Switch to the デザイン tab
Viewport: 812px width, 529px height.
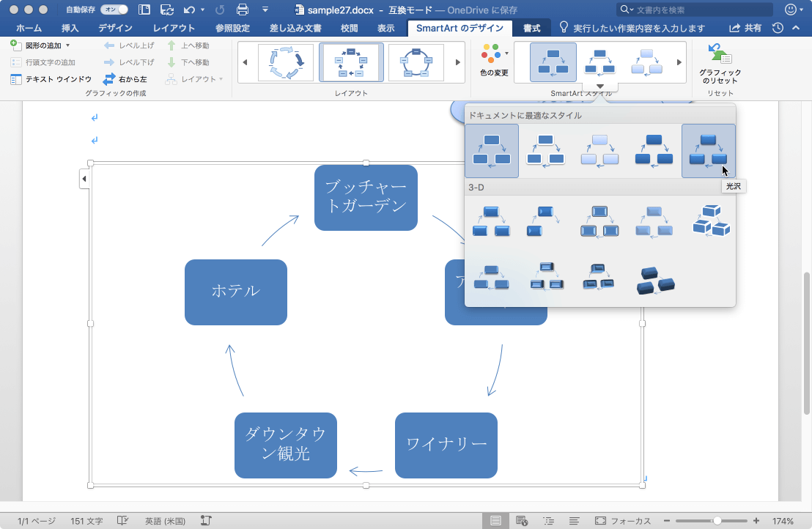coord(115,28)
